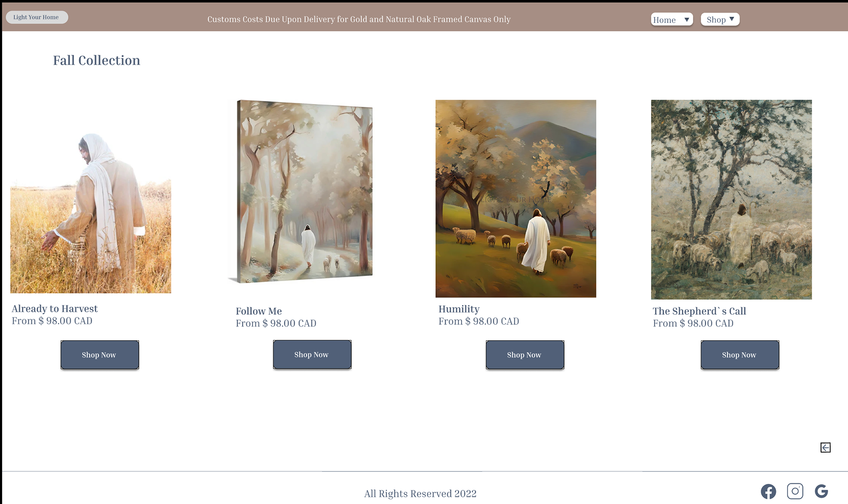Click The Shepherd's Call title link

pyautogui.click(x=699, y=311)
